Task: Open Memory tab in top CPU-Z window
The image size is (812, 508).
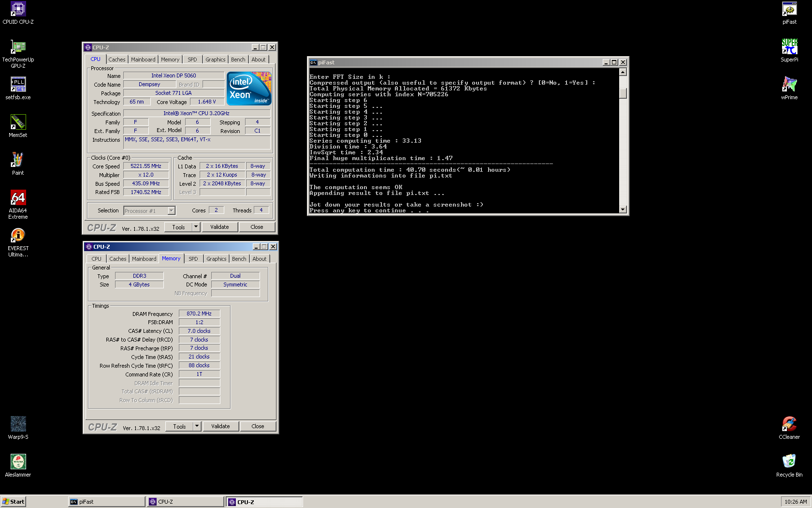Action: click(x=170, y=60)
